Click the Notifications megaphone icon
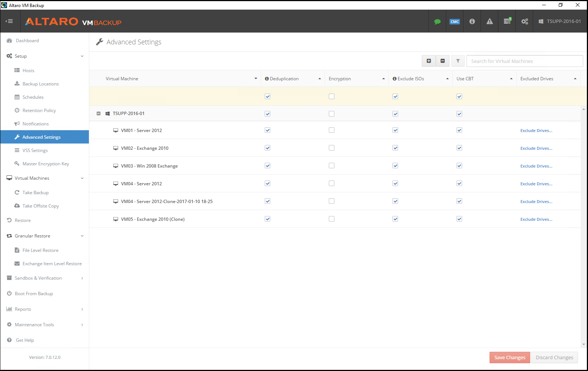The image size is (588, 371). [x=17, y=124]
